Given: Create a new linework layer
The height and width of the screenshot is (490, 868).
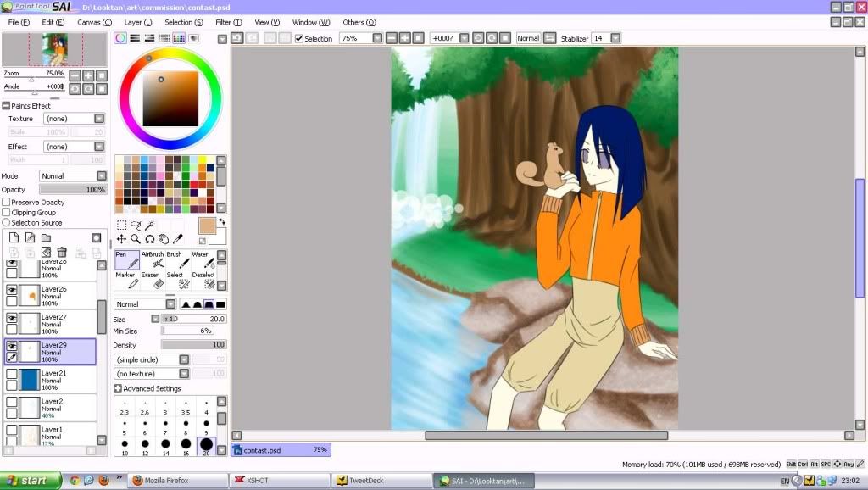Looking at the screenshot, I should 30,237.
